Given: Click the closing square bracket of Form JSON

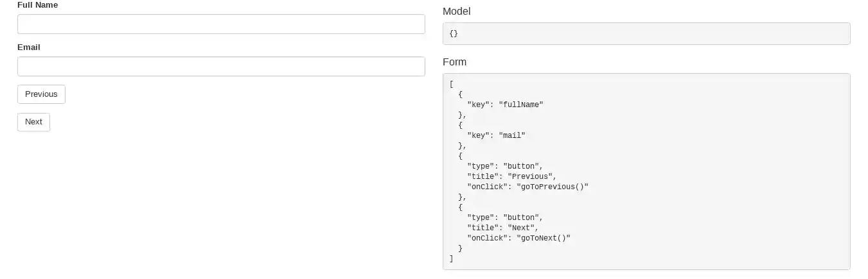Looking at the screenshot, I should [452, 258].
